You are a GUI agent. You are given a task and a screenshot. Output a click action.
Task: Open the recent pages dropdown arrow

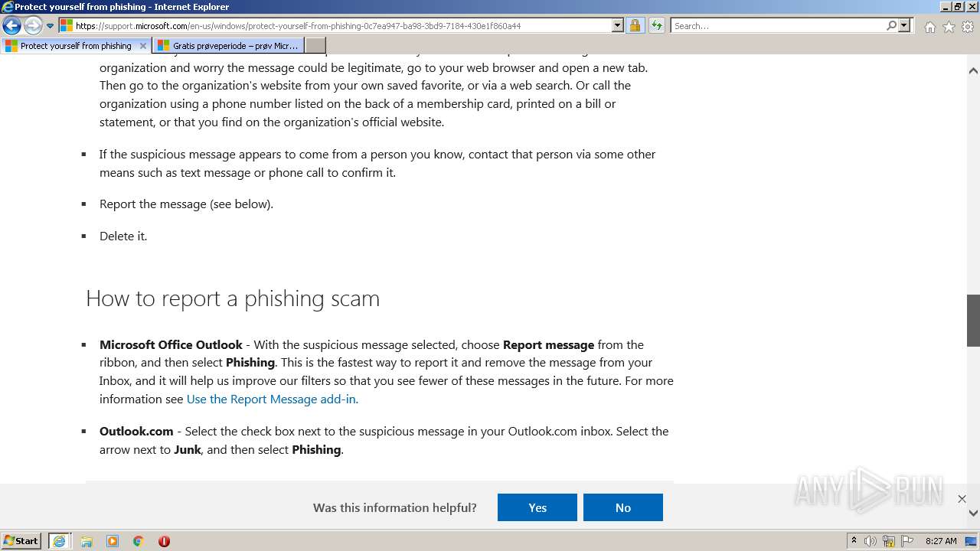coord(50,25)
